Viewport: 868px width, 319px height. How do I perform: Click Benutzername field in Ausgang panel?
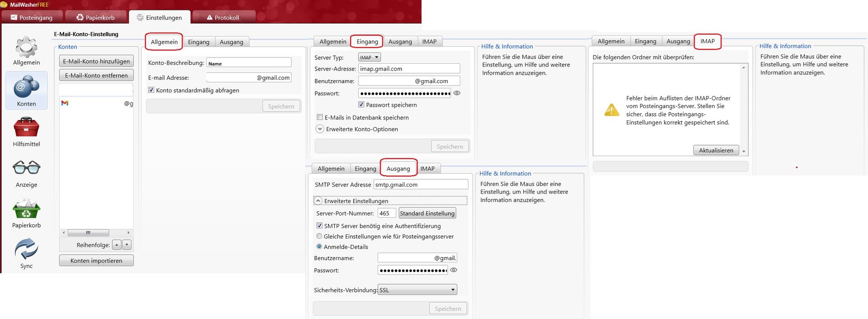click(417, 257)
